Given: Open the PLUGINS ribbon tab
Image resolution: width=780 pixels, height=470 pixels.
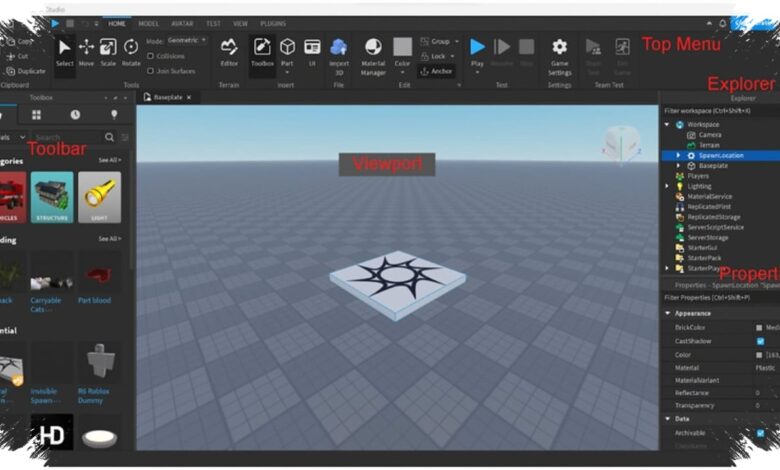Looking at the screenshot, I should (273, 23).
